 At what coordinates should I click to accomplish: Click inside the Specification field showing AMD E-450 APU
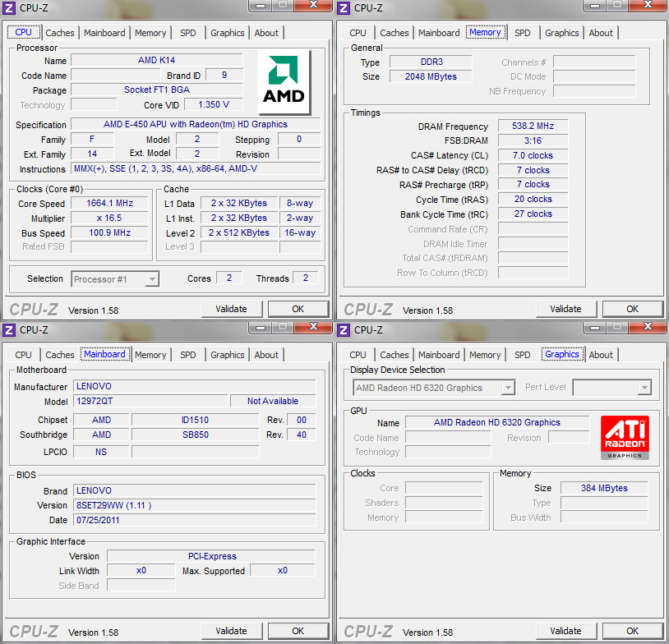tap(195, 125)
